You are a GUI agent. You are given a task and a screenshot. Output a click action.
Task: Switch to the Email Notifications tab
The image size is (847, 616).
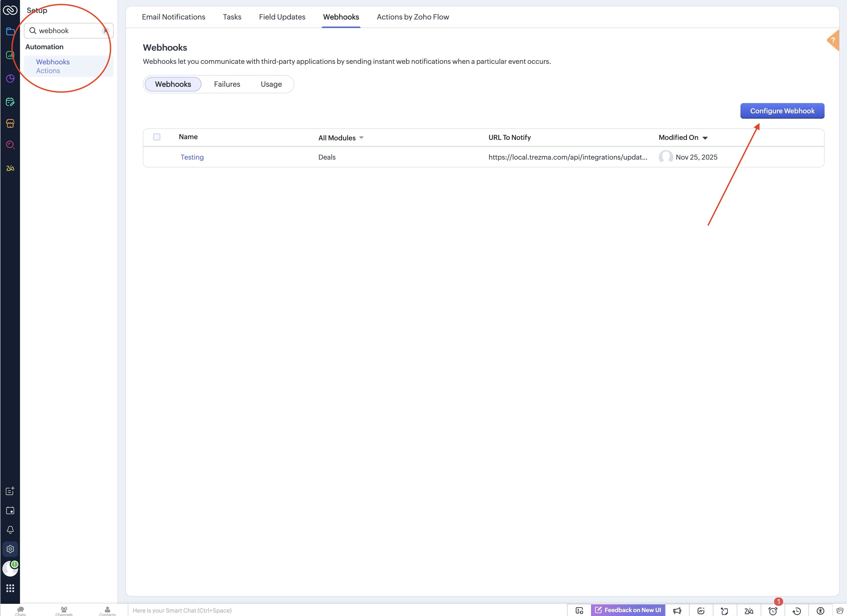[173, 17]
